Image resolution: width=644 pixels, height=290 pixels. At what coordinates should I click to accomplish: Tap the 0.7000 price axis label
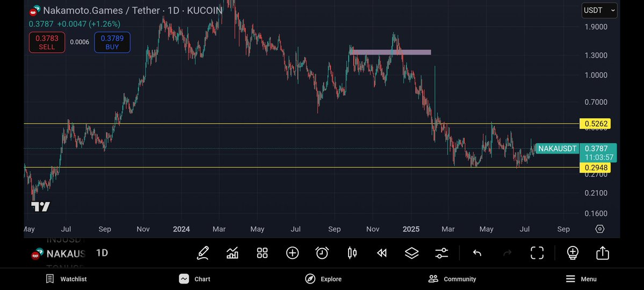click(596, 102)
